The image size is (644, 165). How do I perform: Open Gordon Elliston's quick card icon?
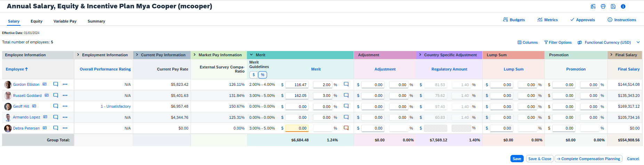[x=45, y=84]
